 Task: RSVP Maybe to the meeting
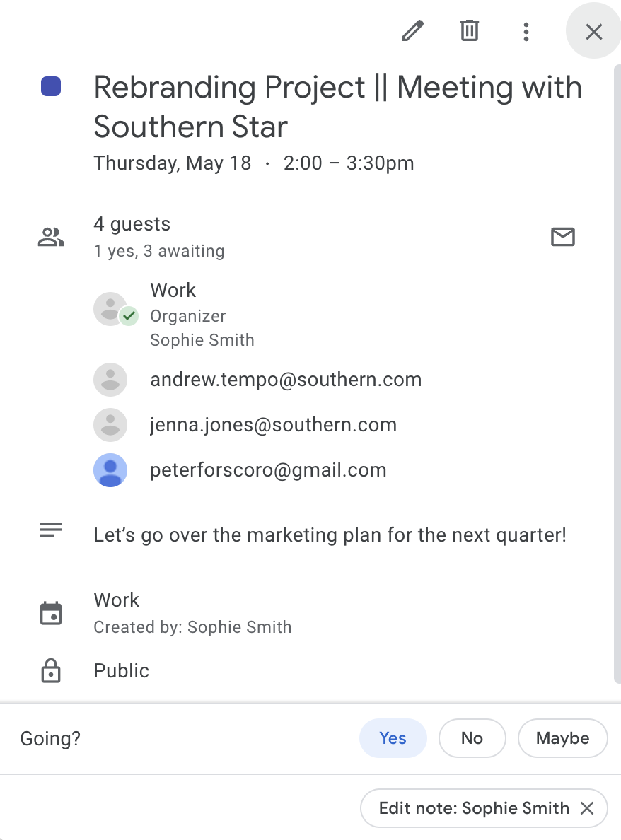(x=562, y=738)
